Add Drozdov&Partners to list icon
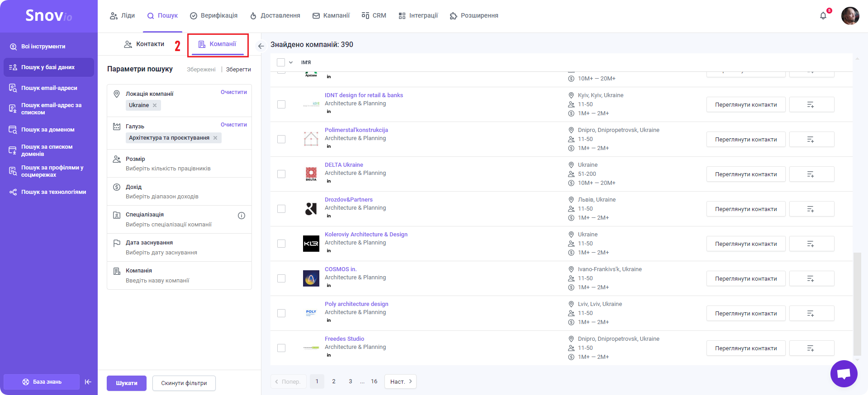 811,209
